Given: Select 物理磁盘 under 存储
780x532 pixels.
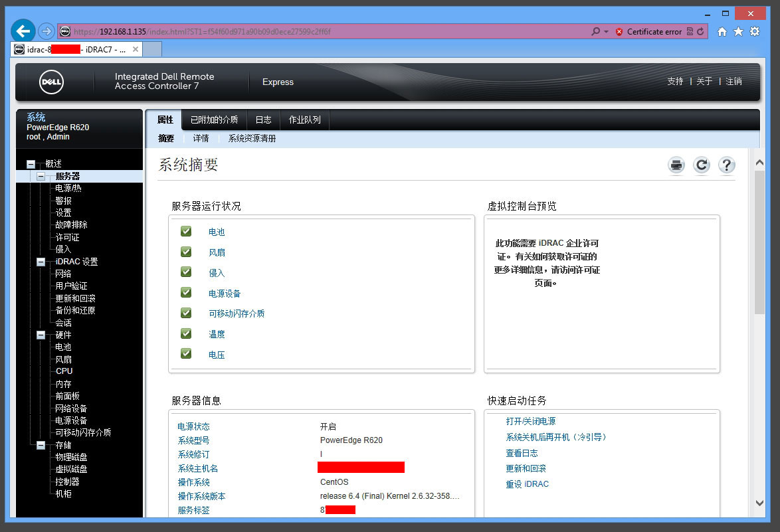Looking at the screenshot, I should tap(71, 457).
